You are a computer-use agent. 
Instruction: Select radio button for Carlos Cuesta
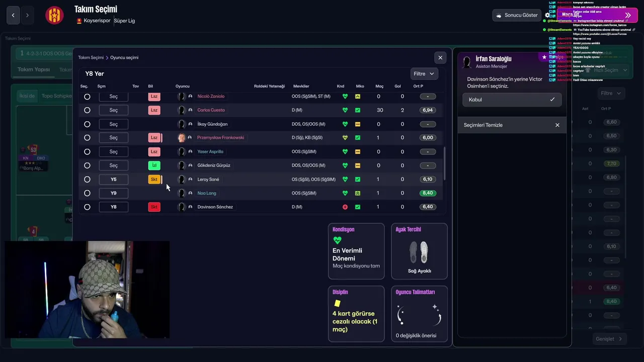[x=87, y=110]
